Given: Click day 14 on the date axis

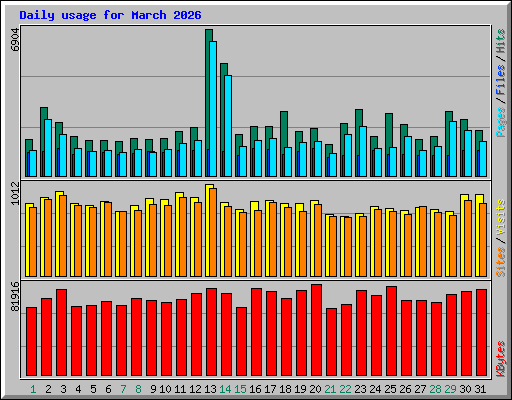Looking at the screenshot, I should tap(225, 389).
